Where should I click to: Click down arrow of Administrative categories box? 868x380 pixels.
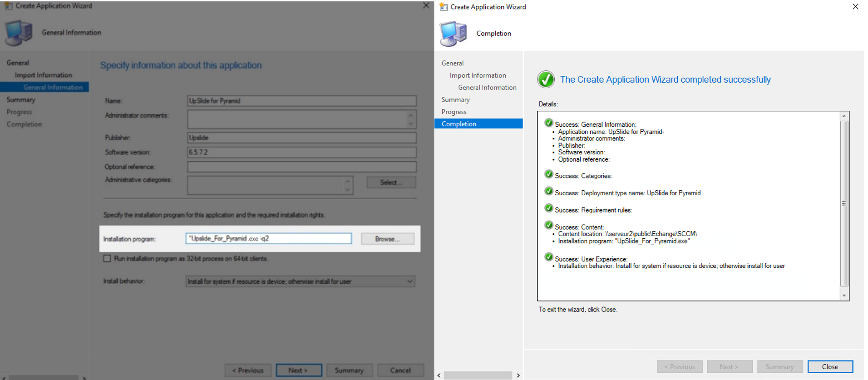tap(347, 190)
